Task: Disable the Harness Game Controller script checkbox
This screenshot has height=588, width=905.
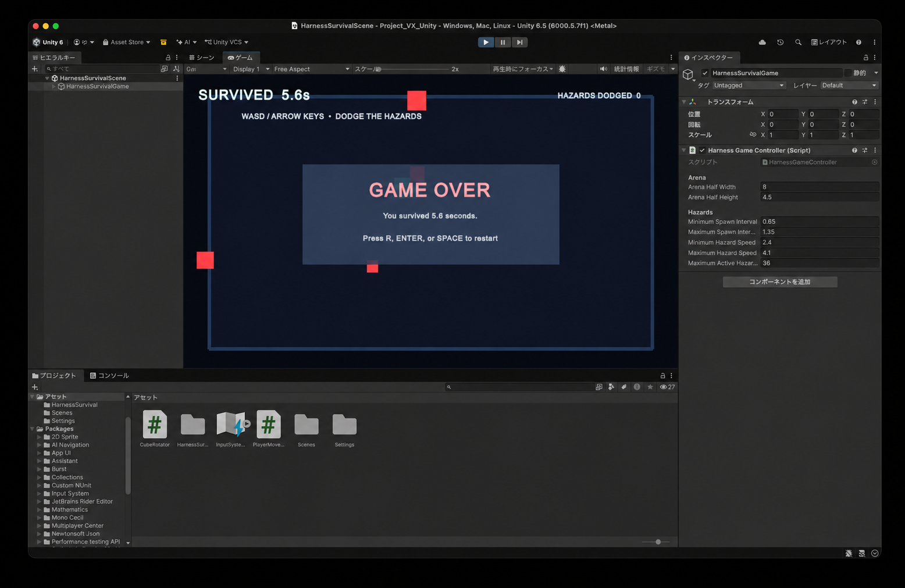Action: pyautogui.click(x=702, y=150)
